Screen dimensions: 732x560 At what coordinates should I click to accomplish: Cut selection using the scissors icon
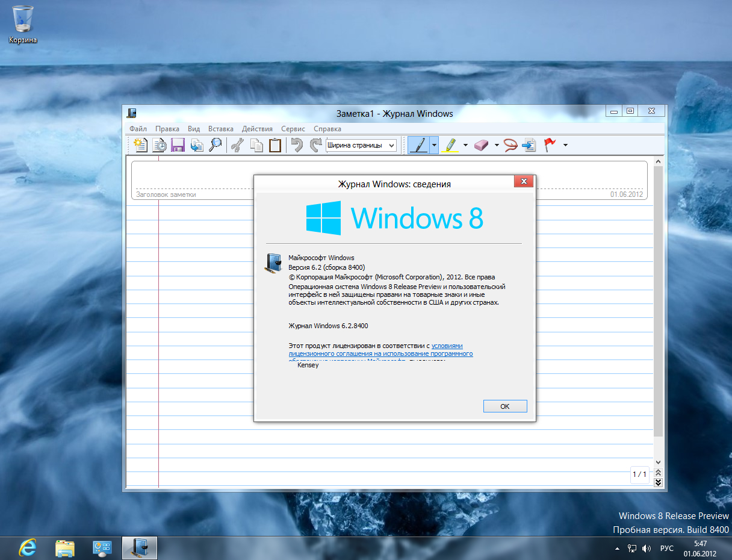(x=237, y=145)
